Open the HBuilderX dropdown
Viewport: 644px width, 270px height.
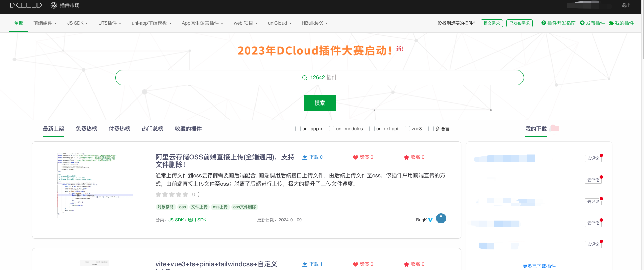315,23
